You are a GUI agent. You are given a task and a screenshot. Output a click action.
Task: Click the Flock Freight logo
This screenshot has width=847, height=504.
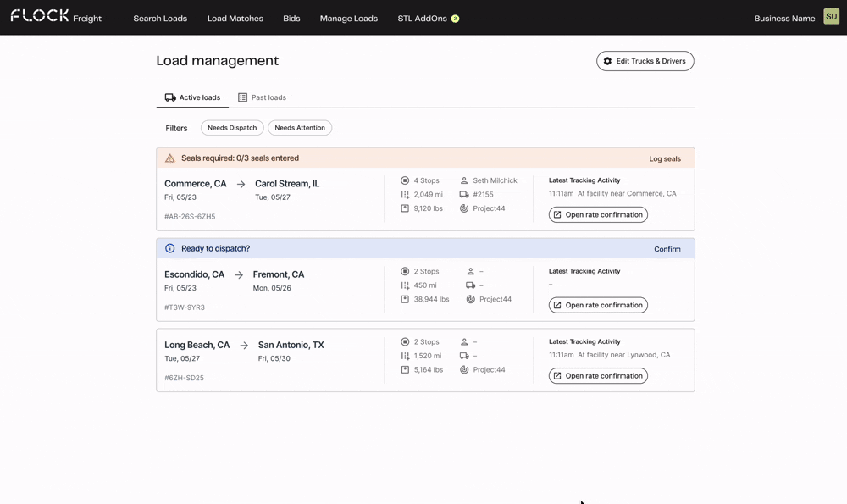coord(56,16)
